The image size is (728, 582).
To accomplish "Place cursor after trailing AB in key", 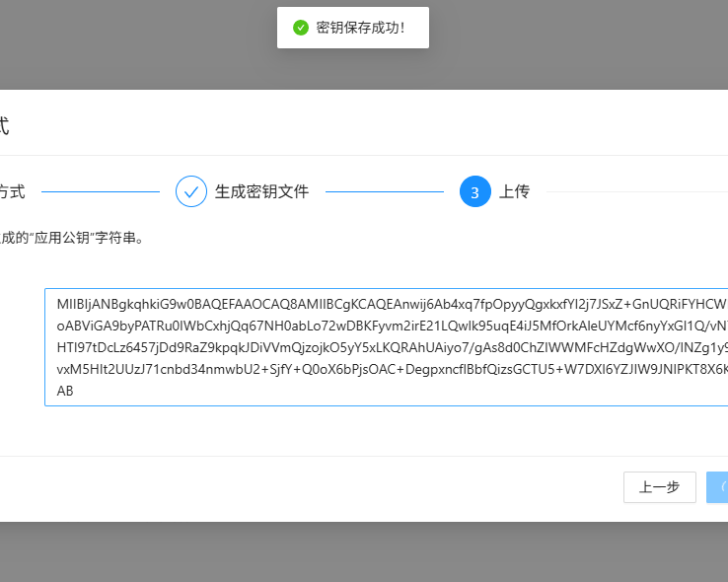I will click(x=75, y=391).
